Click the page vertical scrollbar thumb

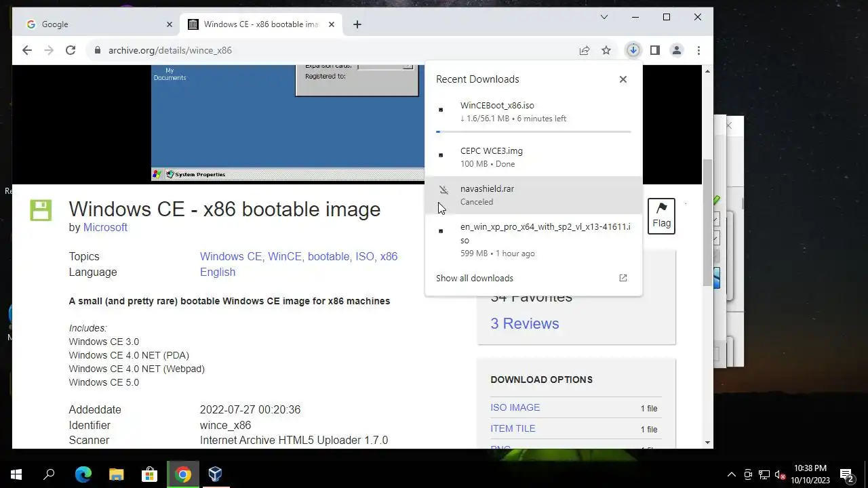[x=708, y=222]
